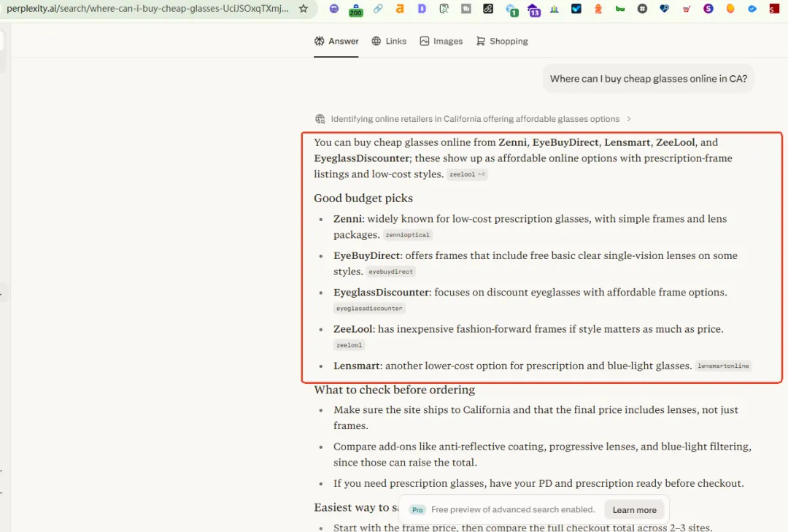The height and width of the screenshot is (532, 788).
Task: Click 'Free preview of advanced search enabled.' text
Action: pos(513,510)
